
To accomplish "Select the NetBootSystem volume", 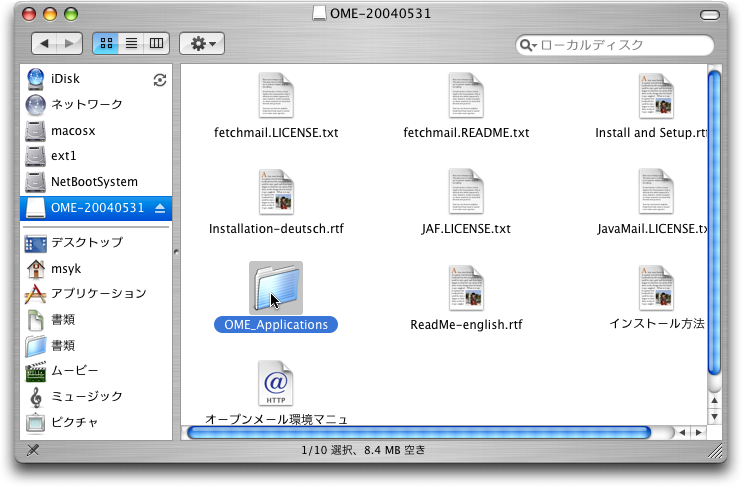I will [x=94, y=182].
